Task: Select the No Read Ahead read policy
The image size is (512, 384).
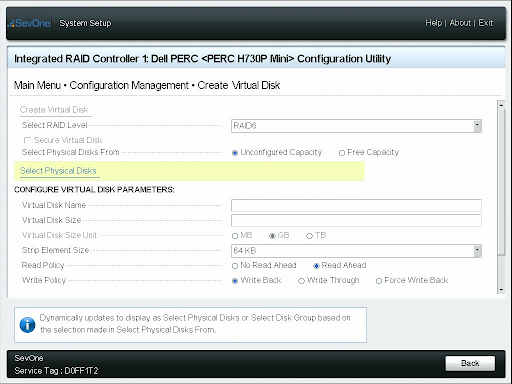Action: (235, 266)
